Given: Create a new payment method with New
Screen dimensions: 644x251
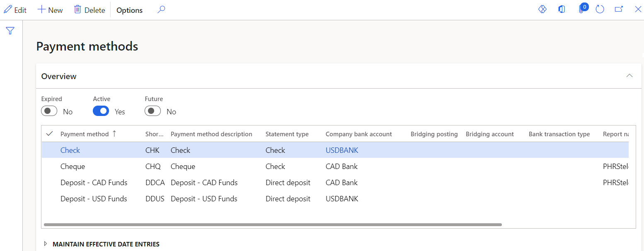Looking at the screenshot, I should pyautogui.click(x=50, y=10).
